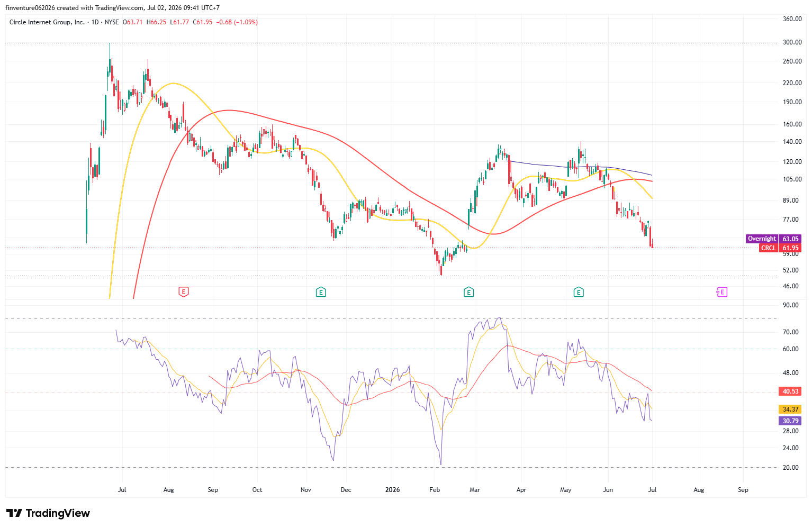Click the Mar label on time axis
This screenshot has width=812, height=529.
click(x=475, y=490)
